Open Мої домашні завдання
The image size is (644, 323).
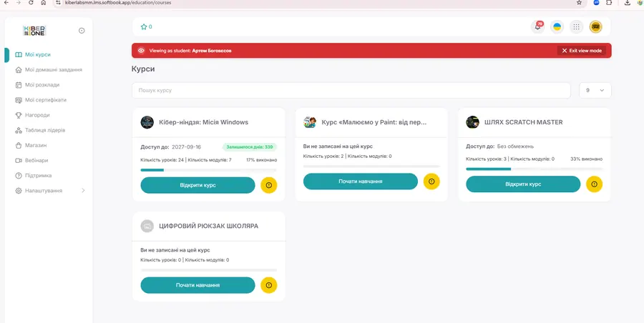tap(49, 70)
